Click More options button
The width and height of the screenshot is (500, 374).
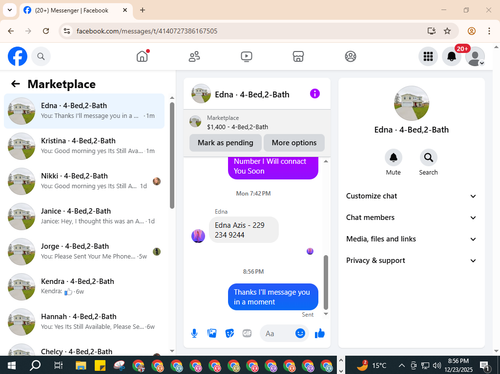tap(294, 143)
